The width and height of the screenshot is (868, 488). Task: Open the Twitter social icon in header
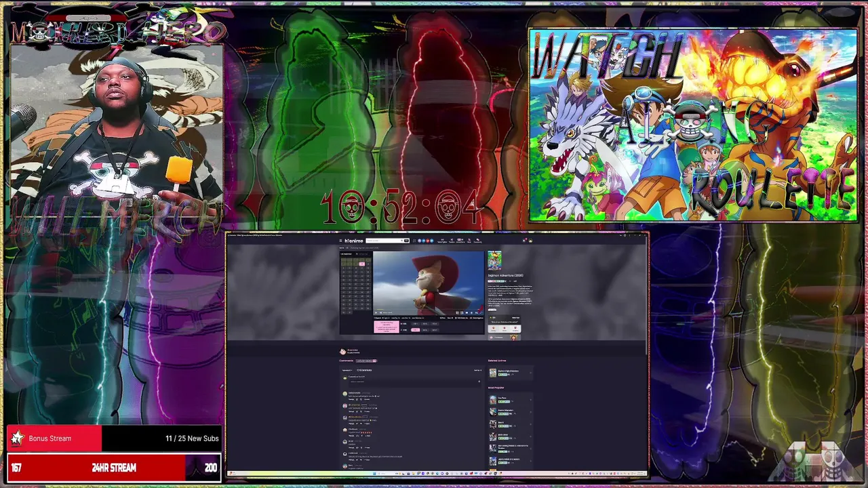[x=432, y=241]
